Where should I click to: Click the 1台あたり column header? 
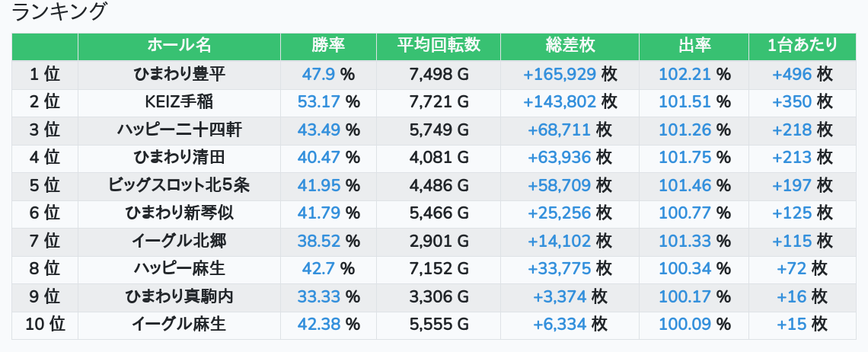click(x=803, y=46)
